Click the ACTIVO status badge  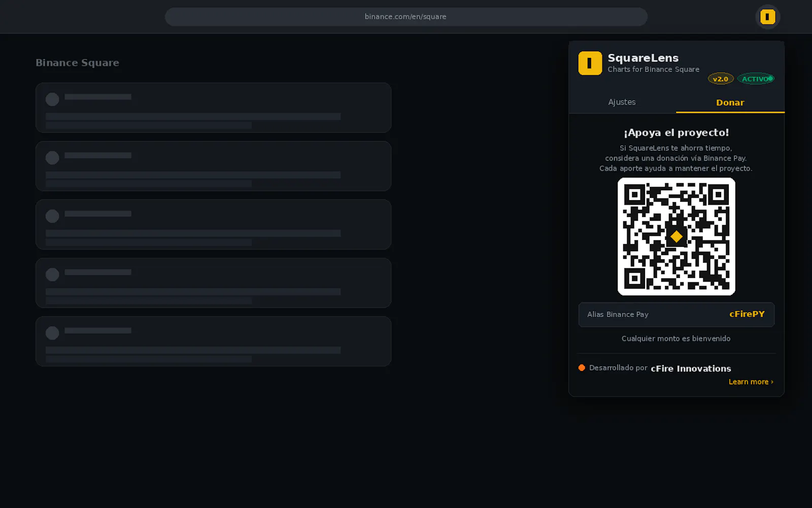pos(756,79)
